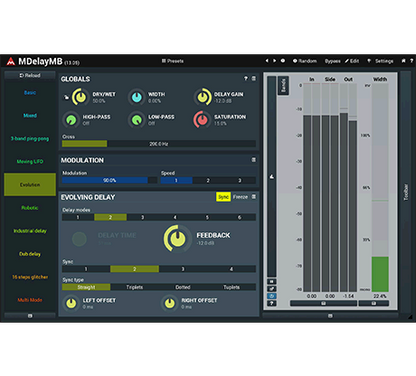This screenshot has height=376, width=416.
Task: Select the Robotic preset
Action: click(x=30, y=208)
